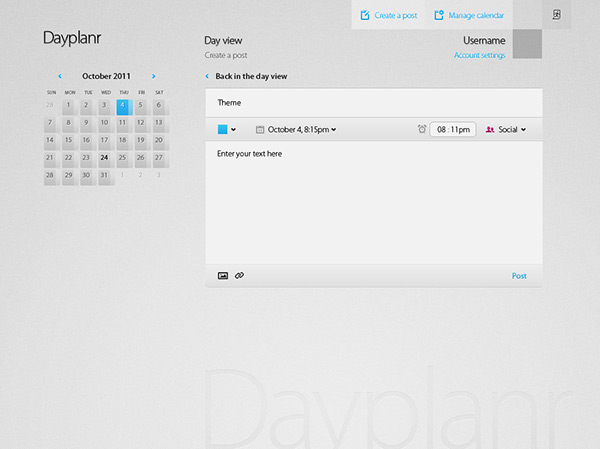Select October 22 in the calendar
This screenshot has width=600, height=449.
pos(70,159)
